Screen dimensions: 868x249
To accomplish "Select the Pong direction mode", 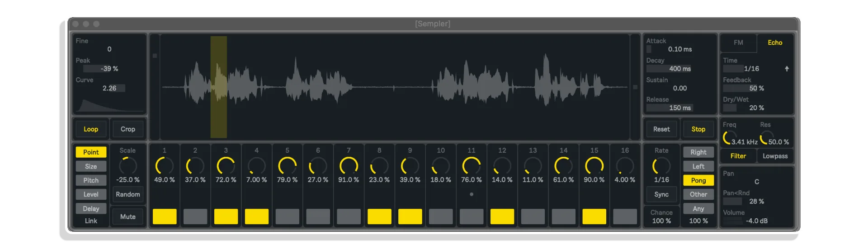I will pyautogui.click(x=698, y=180).
